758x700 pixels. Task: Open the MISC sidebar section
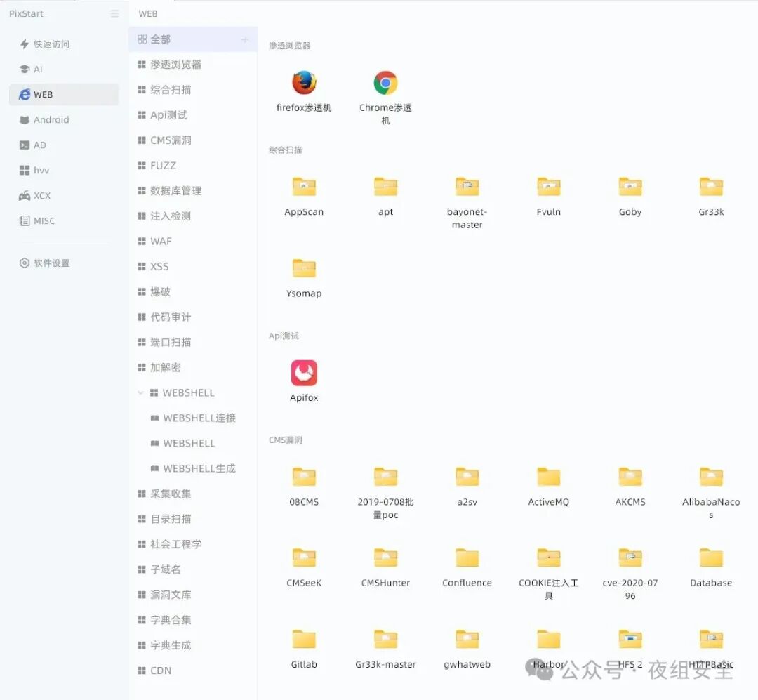tap(64, 220)
